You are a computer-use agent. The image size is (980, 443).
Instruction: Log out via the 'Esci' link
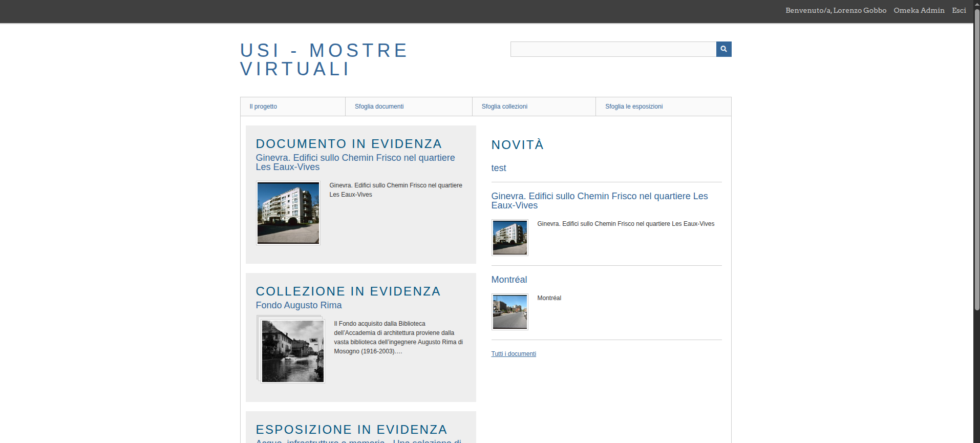(x=958, y=10)
